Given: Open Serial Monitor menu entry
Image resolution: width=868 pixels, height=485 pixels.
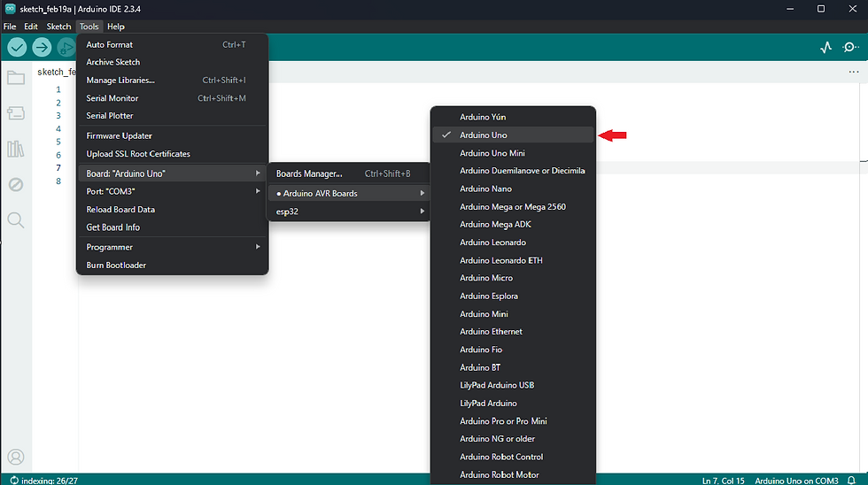Looking at the screenshot, I should (x=172, y=98).
